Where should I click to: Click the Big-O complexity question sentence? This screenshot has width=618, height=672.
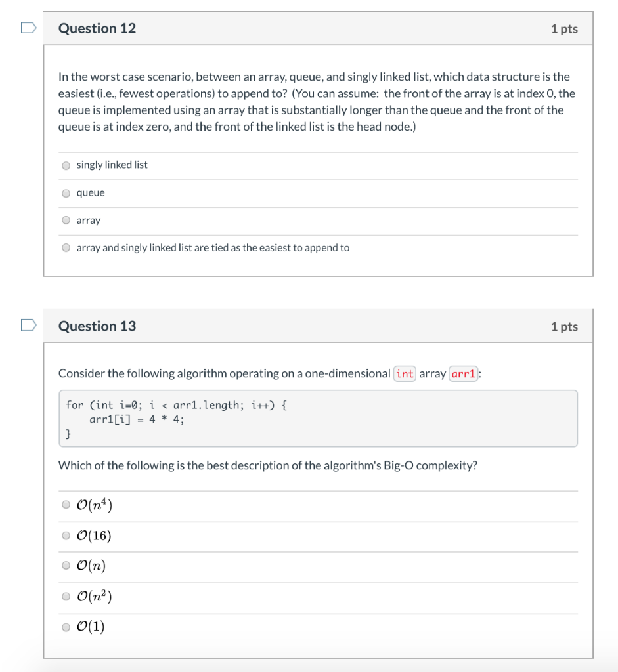coord(268,465)
